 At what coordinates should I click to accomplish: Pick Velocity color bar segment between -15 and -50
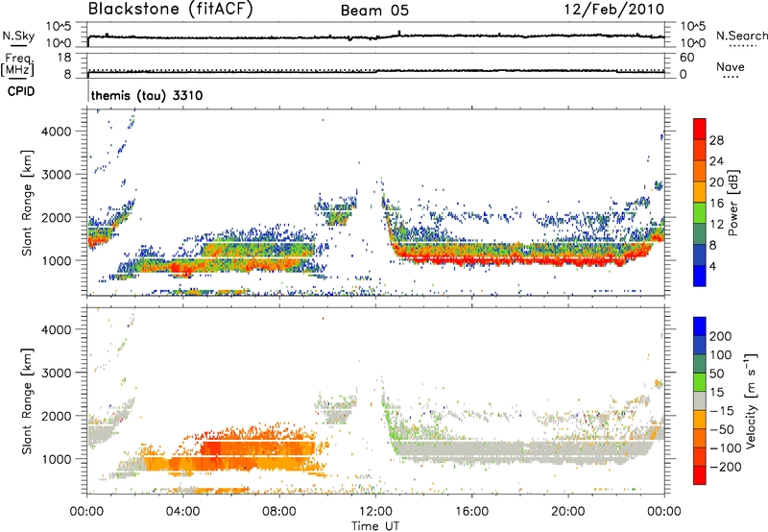[x=700, y=420]
